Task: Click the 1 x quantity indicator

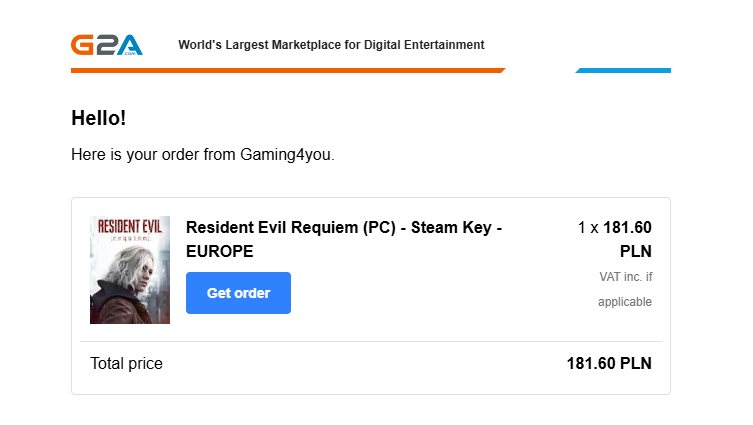Action: pyautogui.click(x=588, y=228)
